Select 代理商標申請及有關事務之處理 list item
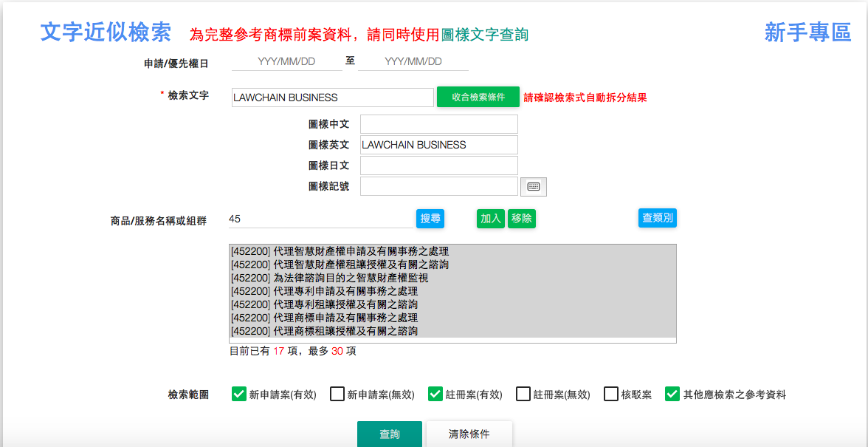This screenshot has width=868, height=447. [x=452, y=318]
